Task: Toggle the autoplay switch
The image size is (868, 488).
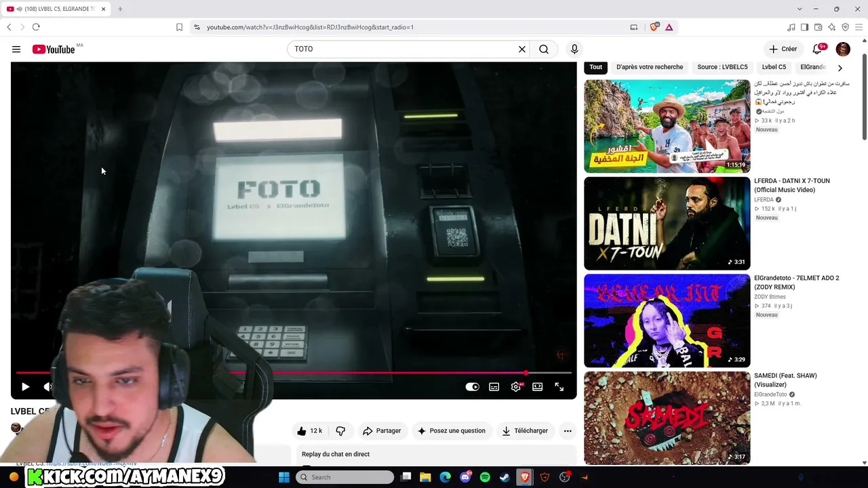Action: pyautogui.click(x=473, y=387)
